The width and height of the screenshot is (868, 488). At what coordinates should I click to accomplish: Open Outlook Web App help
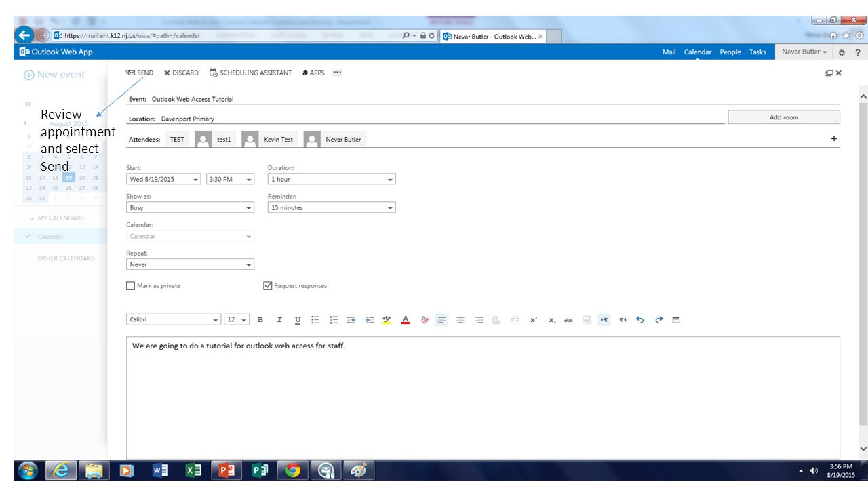click(x=858, y=52)
